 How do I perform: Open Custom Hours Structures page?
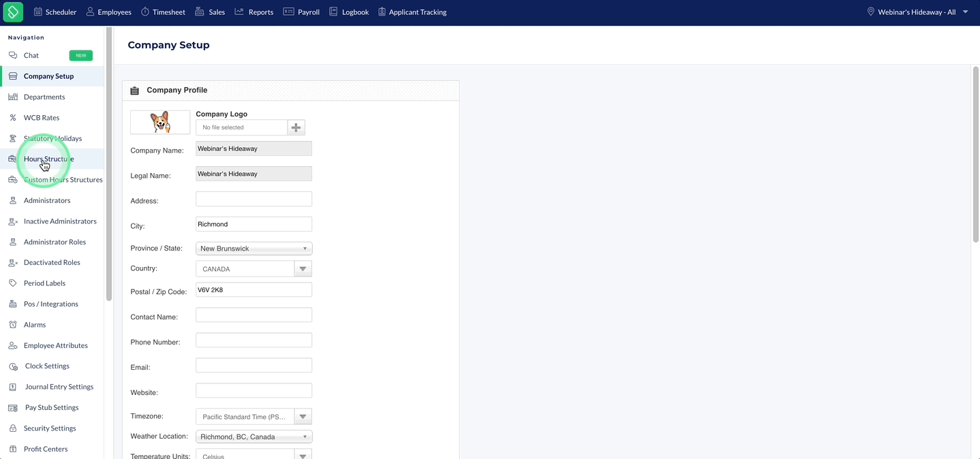tap(63, 180)
